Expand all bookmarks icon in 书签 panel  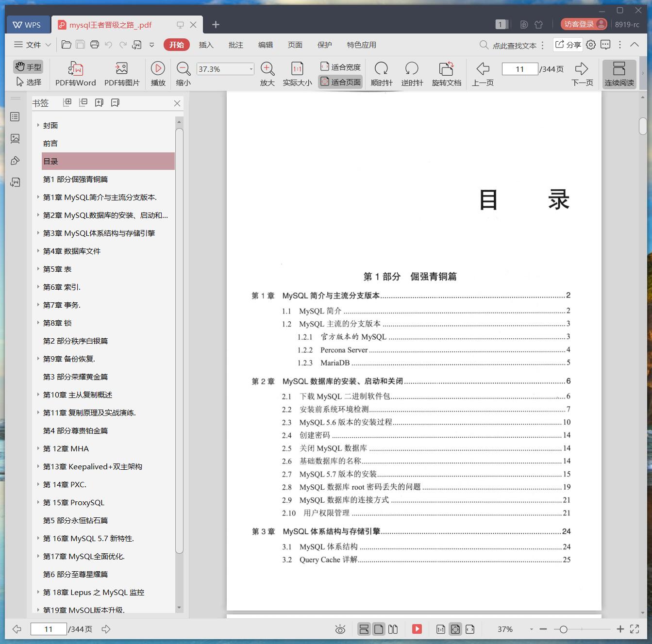click(67, 102)
